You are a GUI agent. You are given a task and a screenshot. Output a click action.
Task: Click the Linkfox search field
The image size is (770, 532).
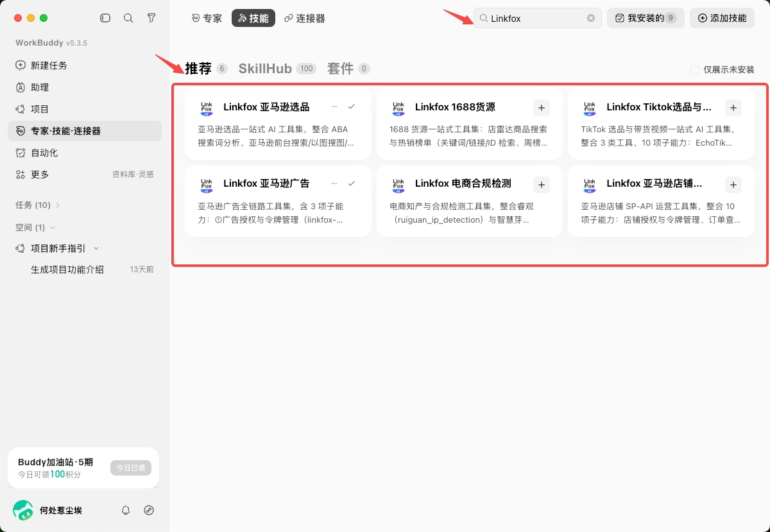point(538,18)
